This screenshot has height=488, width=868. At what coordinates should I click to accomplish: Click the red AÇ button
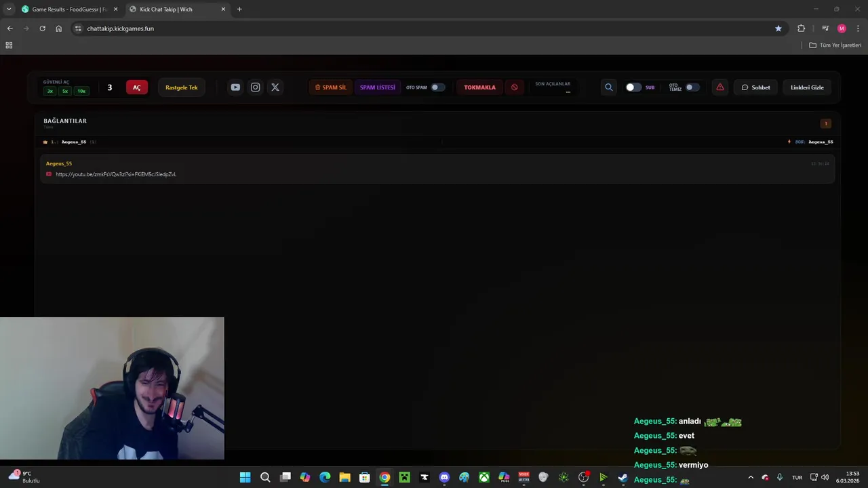(x=136, y=87)
